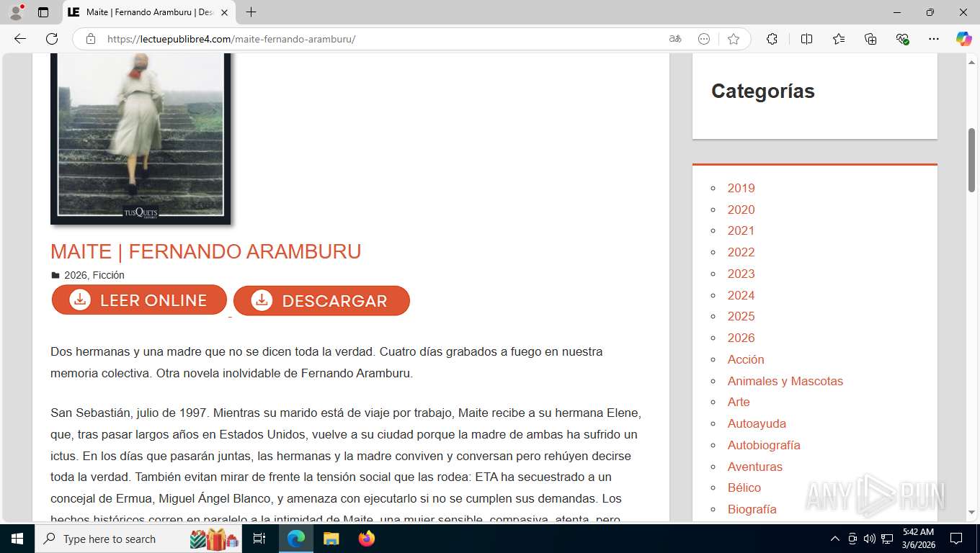Open the feedback smiley icon in address bar

(704, 39)
